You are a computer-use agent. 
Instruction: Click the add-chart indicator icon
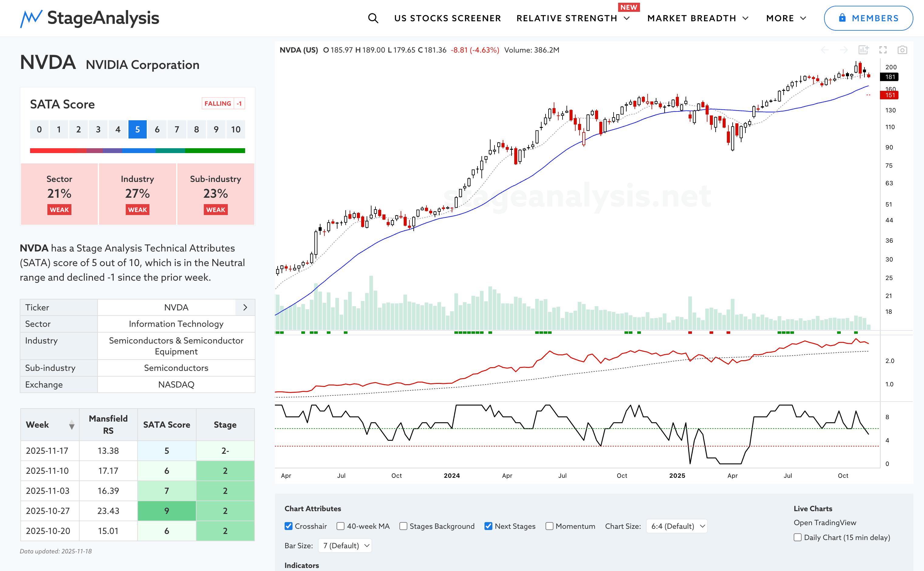tap(863, 50)
